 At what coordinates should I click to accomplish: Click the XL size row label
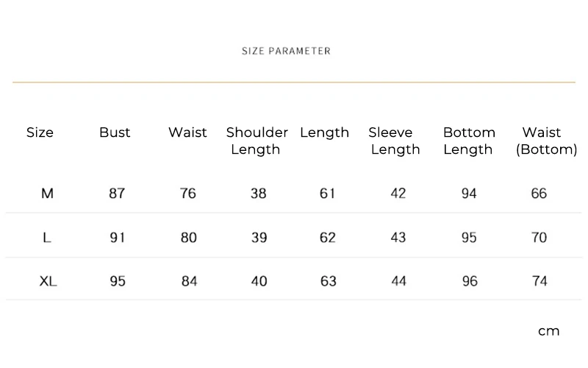(x=48, y=281)
